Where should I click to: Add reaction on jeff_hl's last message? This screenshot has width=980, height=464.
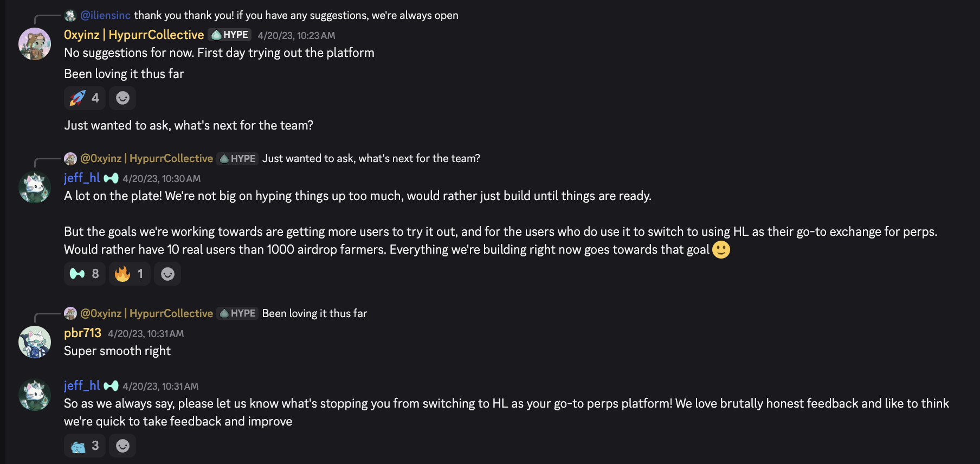[122, 446]
